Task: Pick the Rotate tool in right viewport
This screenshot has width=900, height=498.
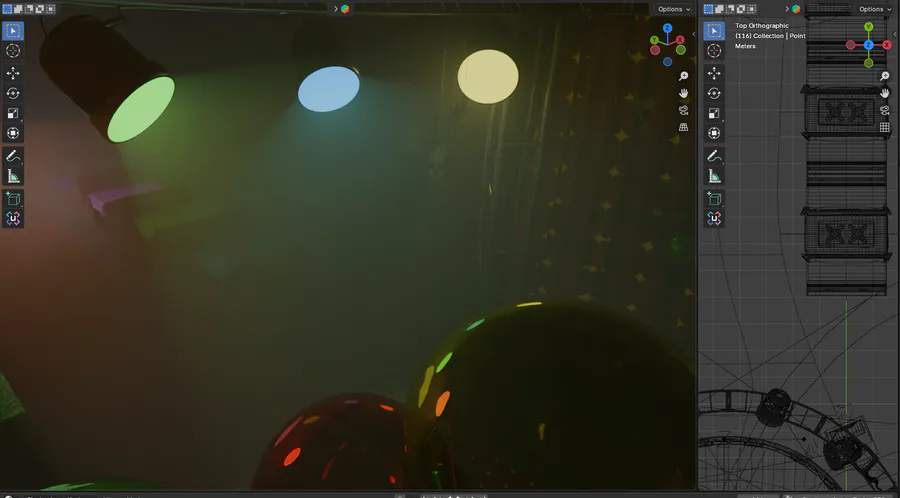Action: (714, 93)
